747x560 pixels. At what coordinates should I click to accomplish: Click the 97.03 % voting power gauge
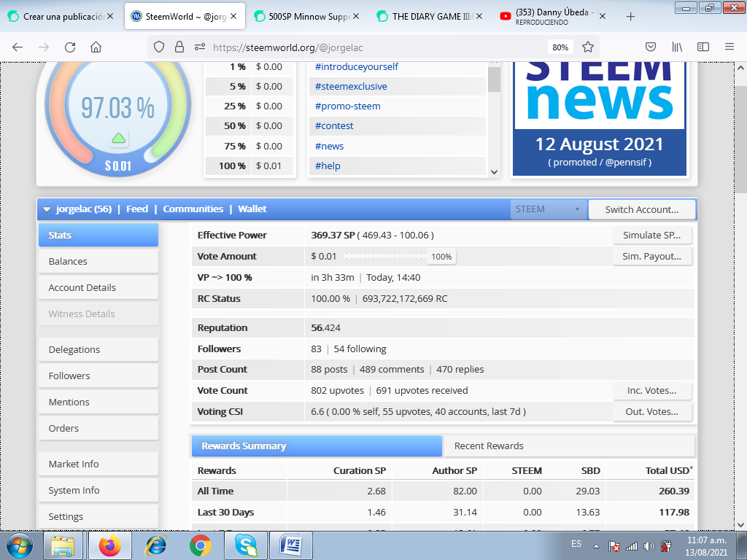117,108
